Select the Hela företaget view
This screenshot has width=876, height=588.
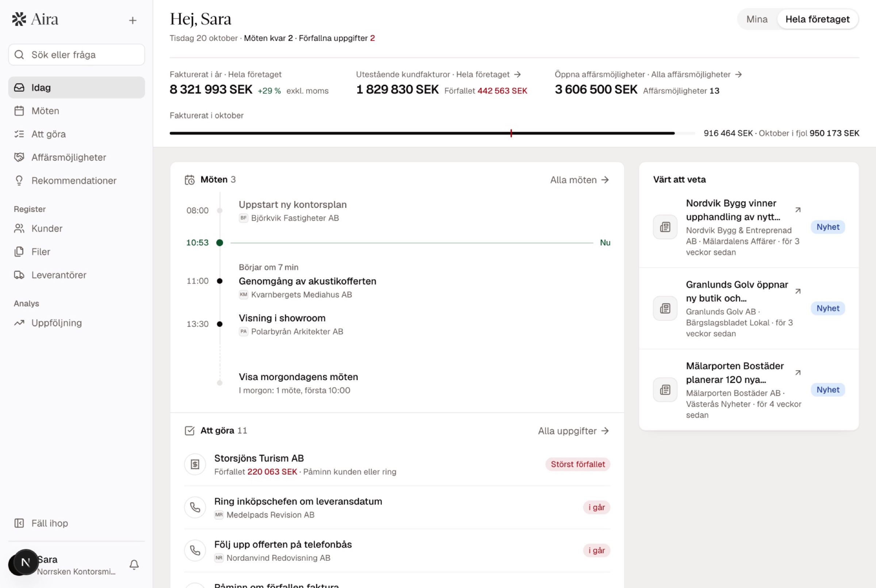point(818,19)
